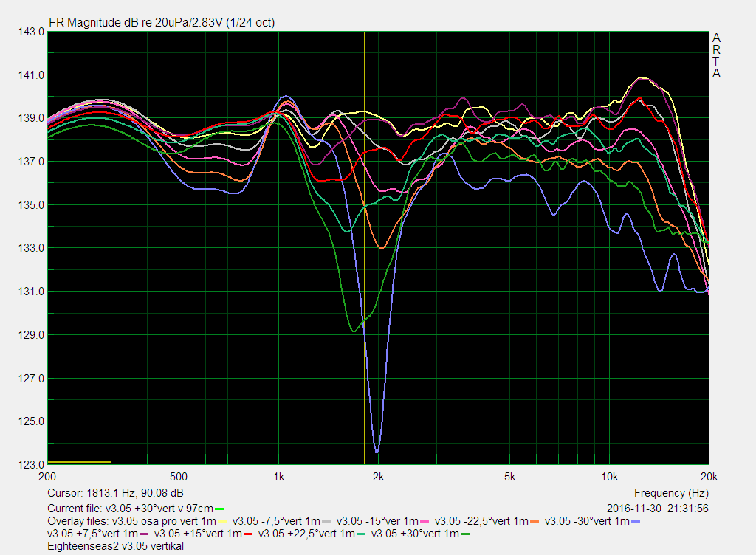Click the 125.0 y-axis label
The height and width of the screenshot is (555, 756).
point(31,421)
